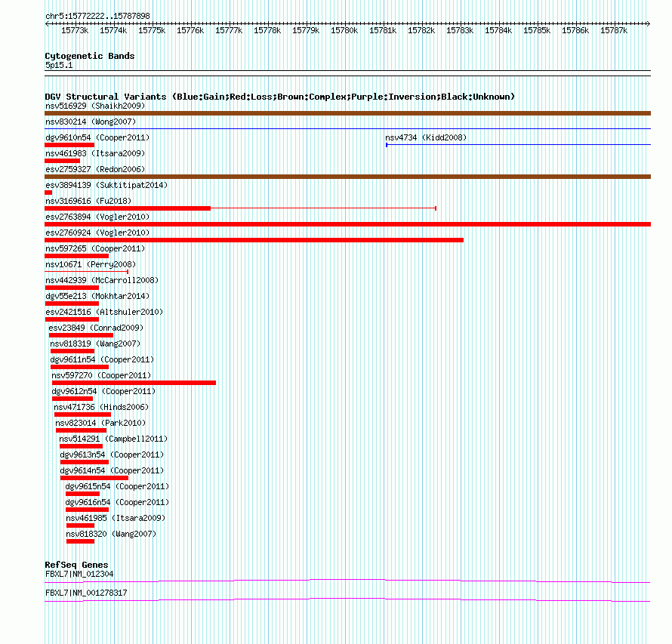Viewport: 672px width, 644px height.
Task: Select esv2759327 (Redon2006) variant label
Action: 95,169
